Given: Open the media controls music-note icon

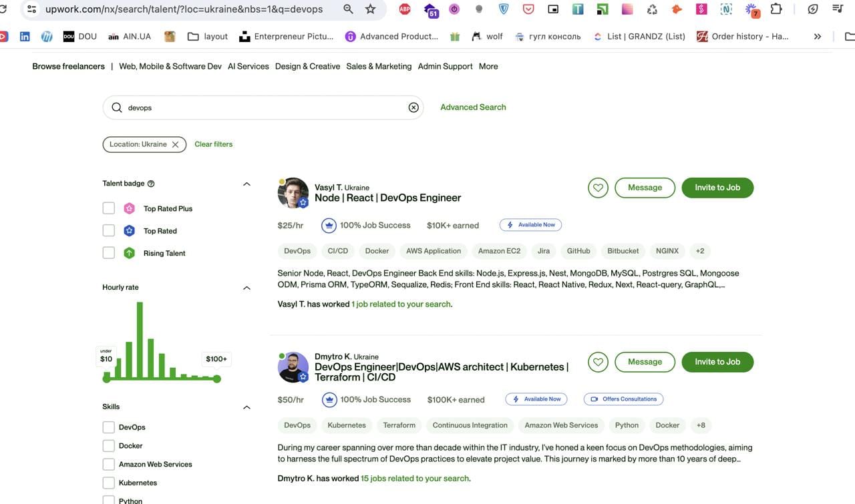Looking at the screenshot, I should tap(838, 9).
